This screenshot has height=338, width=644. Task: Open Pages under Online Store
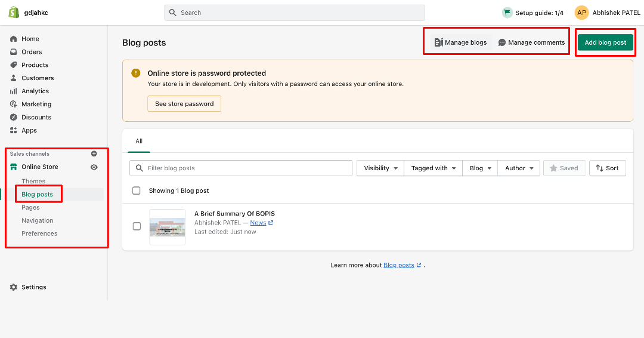[31, 207]
